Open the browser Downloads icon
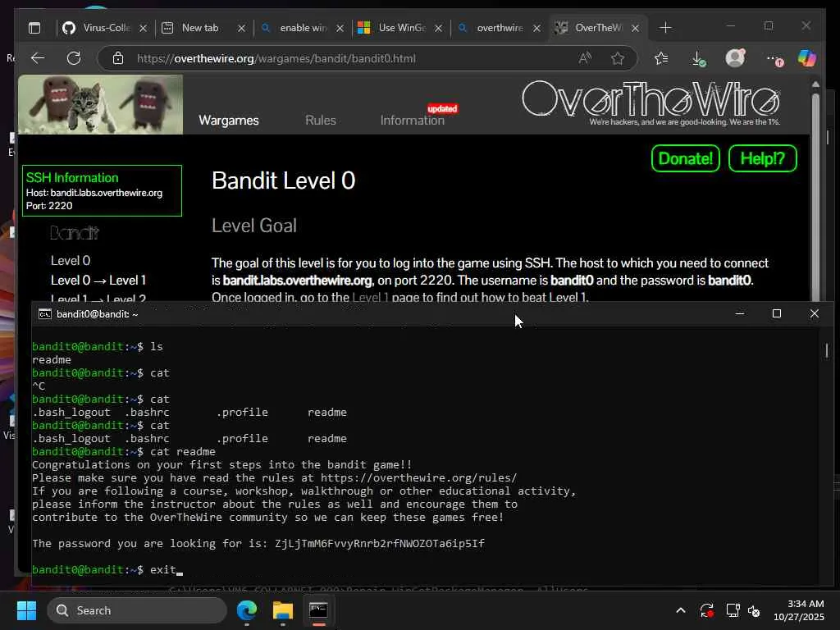 (699, 58)
